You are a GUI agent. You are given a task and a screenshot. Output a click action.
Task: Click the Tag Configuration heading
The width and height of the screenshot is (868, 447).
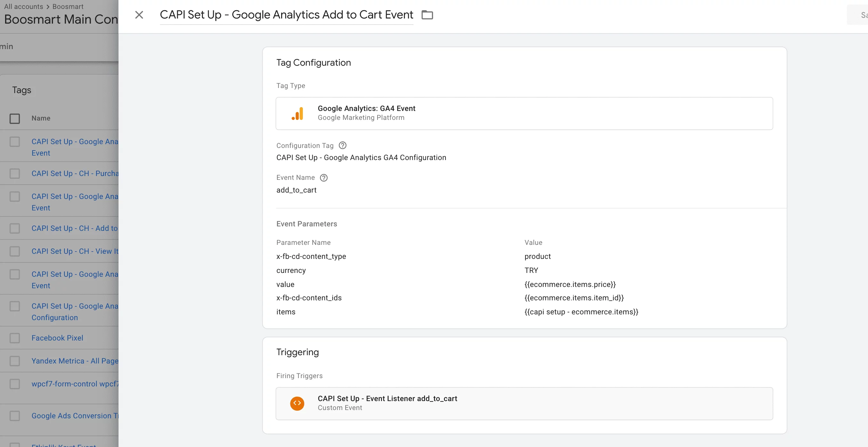pos(313,62)
